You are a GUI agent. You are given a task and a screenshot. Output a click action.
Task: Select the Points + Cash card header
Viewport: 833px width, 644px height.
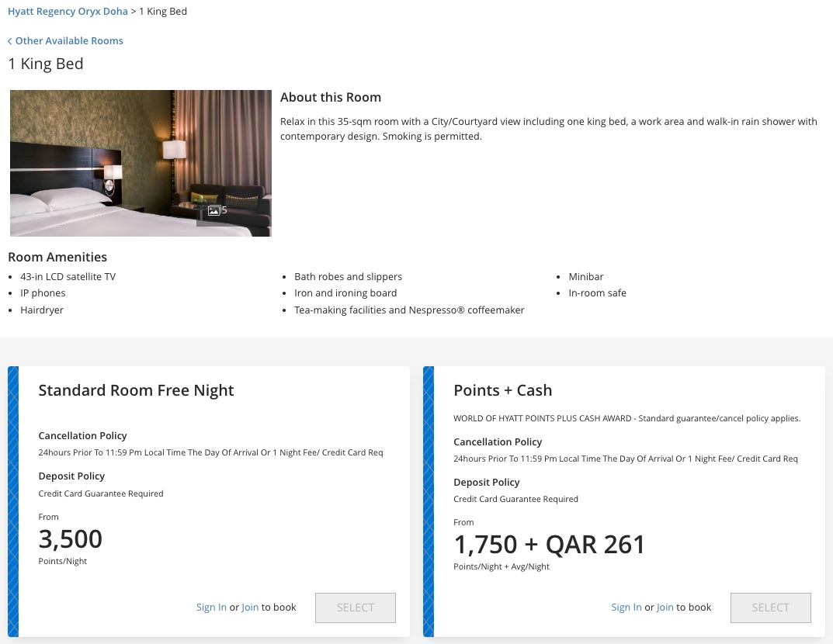[x=502, y=390]
